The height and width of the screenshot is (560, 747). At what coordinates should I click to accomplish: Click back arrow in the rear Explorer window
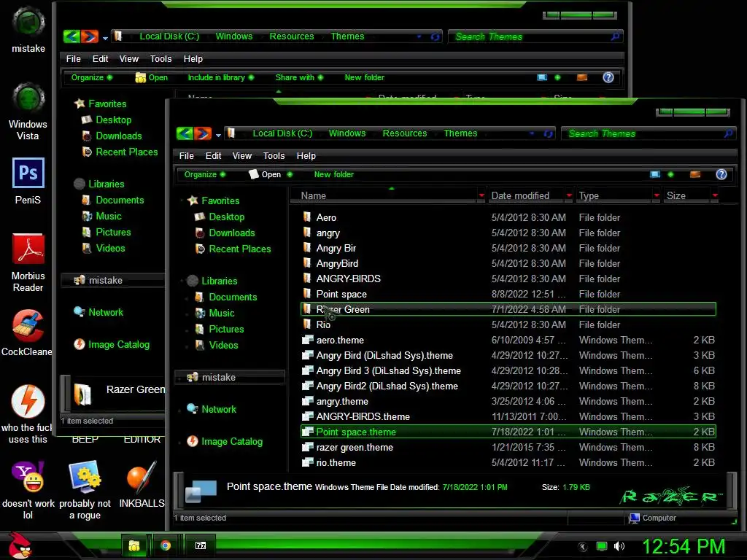71,36
